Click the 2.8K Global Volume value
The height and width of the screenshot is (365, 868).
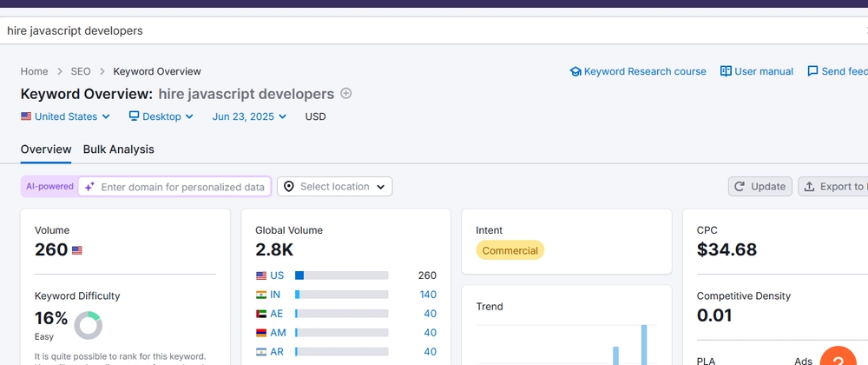click(x=274, y=249)
